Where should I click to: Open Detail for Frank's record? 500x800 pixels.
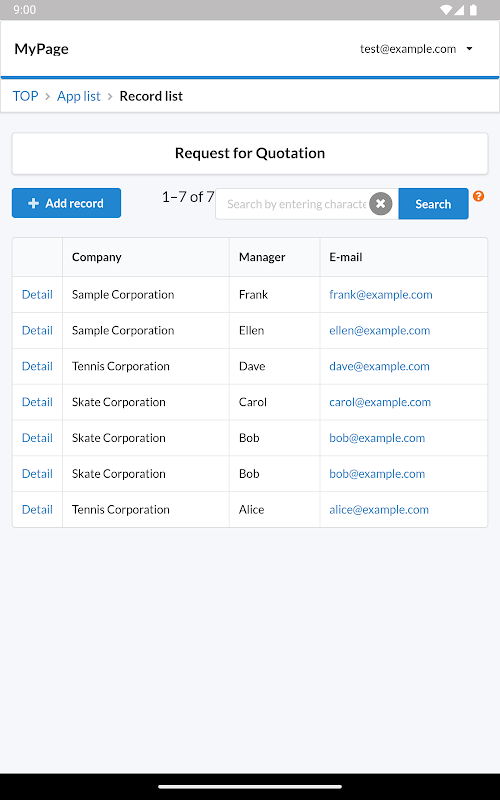[37, 294]
